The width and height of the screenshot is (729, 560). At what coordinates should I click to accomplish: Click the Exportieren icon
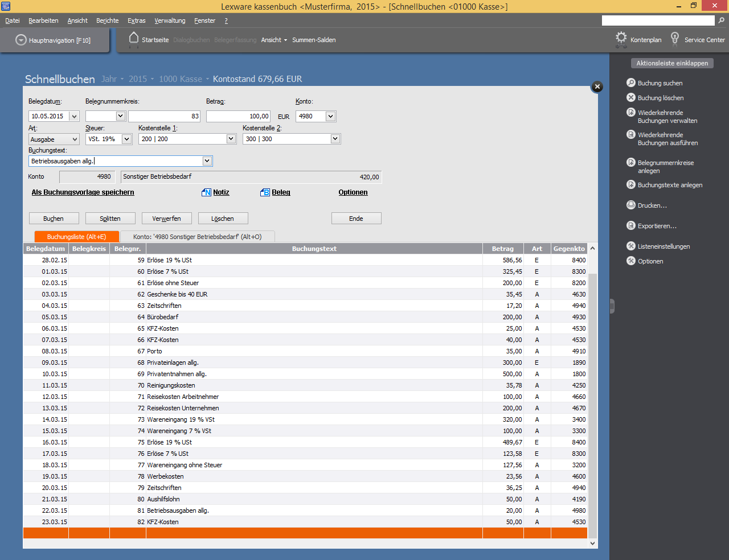click(630, 226)
